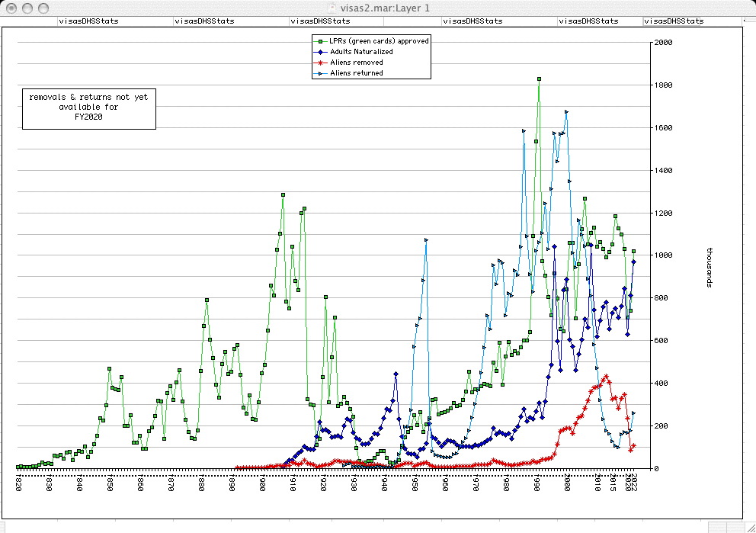Select the "Aliens removed" legend label
The height and width of the screenshot is (533, 756).
click(357, 63)
